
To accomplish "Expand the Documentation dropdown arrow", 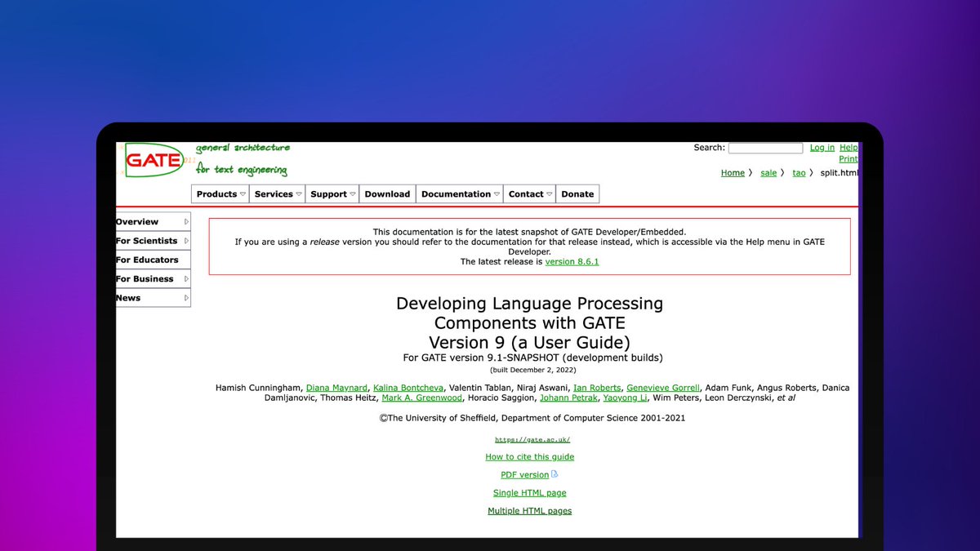I will 497,194.
